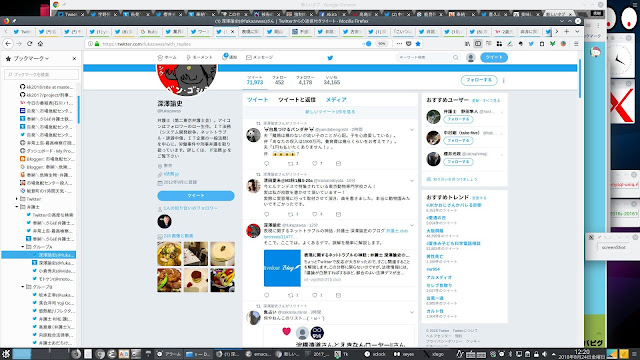The image size is (640, 360).
Task: Expand the Twitter bookmark folder
Action: [17, 199]
